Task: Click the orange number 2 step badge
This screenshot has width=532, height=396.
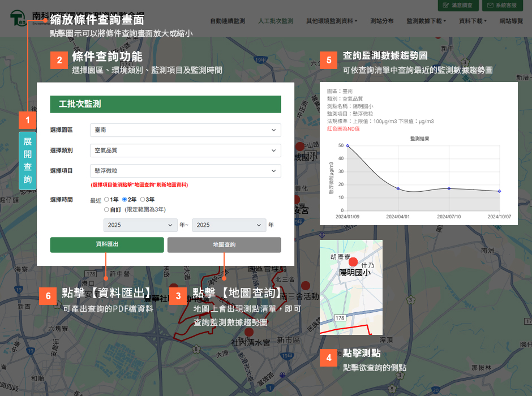Action: (58, 61)
